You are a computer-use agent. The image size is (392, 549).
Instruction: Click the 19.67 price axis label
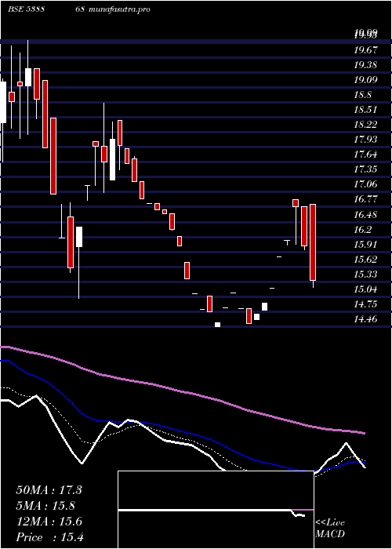point(365,50)
